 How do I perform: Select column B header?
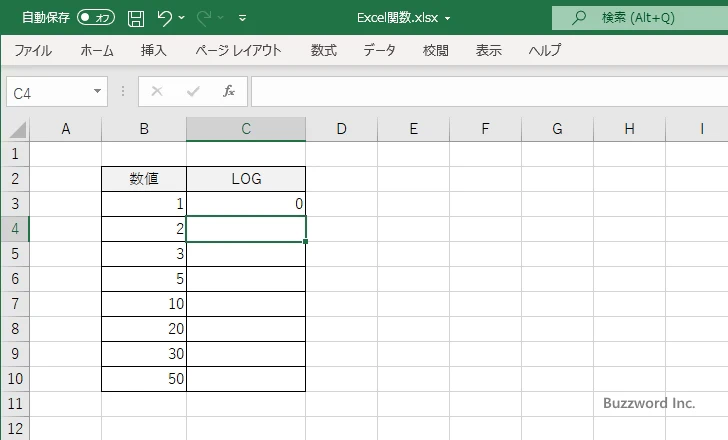click(x=144, y=129)
